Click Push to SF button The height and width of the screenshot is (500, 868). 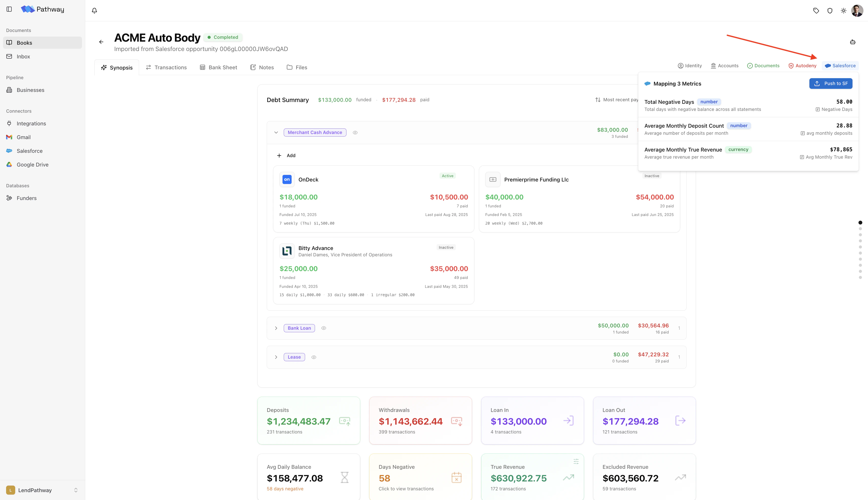[x=831, y=84]
